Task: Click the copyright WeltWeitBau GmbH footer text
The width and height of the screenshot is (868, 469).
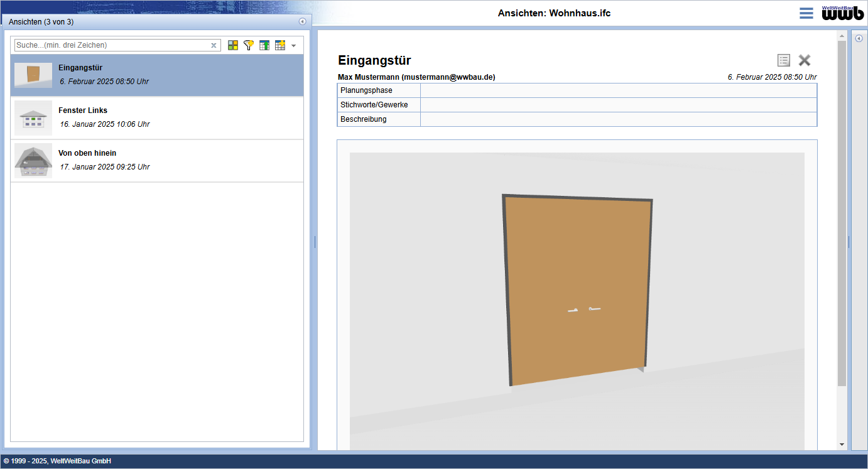Action: 57,461
